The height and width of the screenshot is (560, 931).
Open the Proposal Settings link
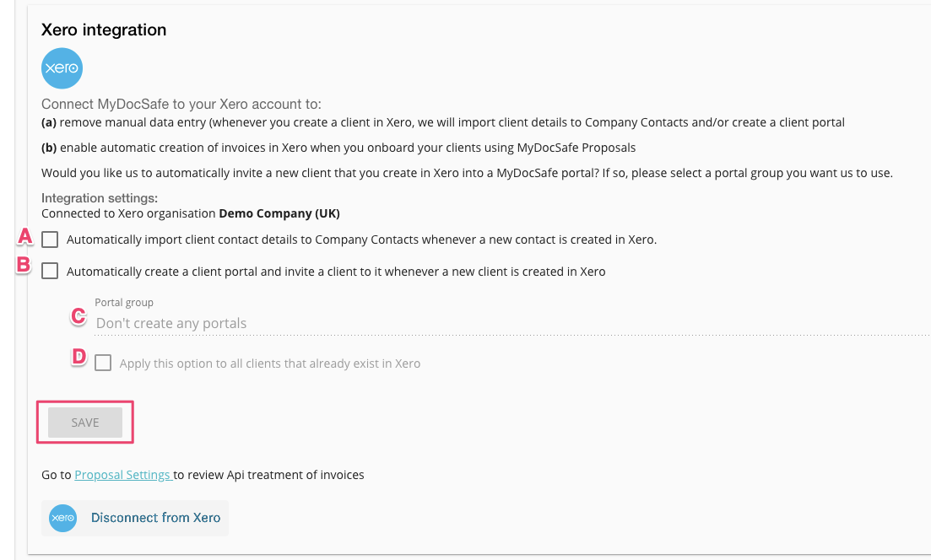[122, 475]
